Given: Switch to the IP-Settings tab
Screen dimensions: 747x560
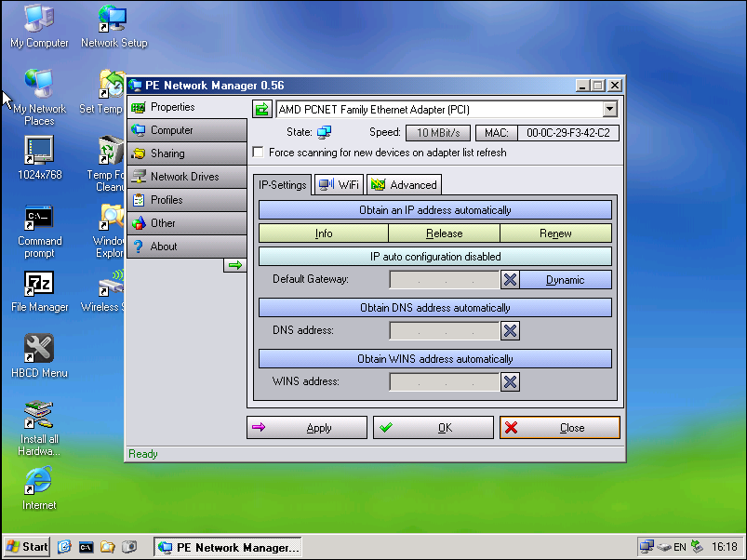Looking at the screenshot, I should click(283, 185).
